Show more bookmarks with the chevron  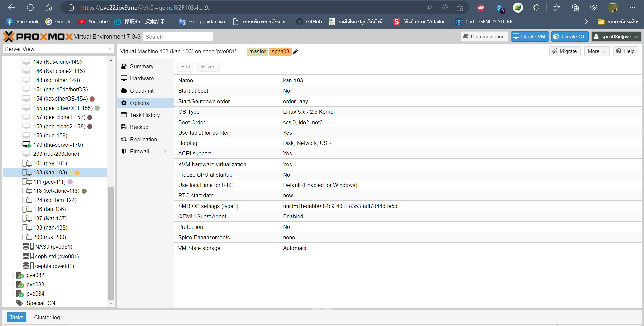tap(586, 22)
